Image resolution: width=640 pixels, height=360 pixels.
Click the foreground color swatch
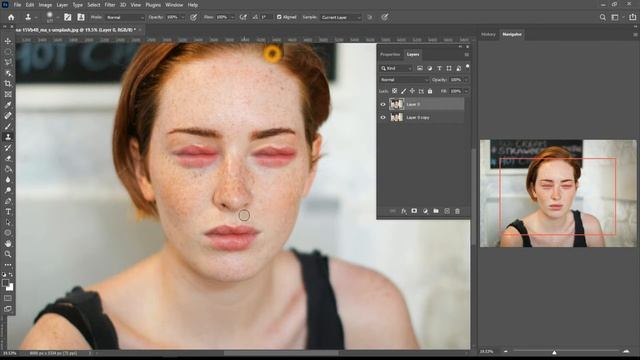point(5,282)
